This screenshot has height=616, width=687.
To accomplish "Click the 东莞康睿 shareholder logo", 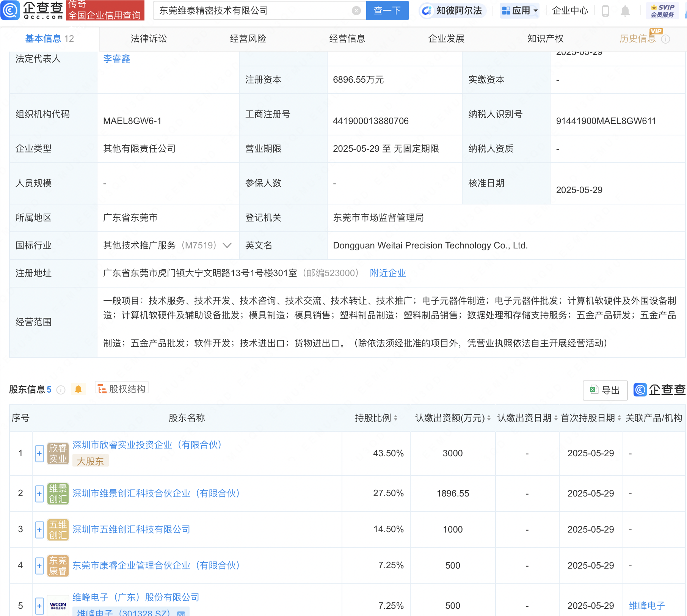I will pos(58,566).
